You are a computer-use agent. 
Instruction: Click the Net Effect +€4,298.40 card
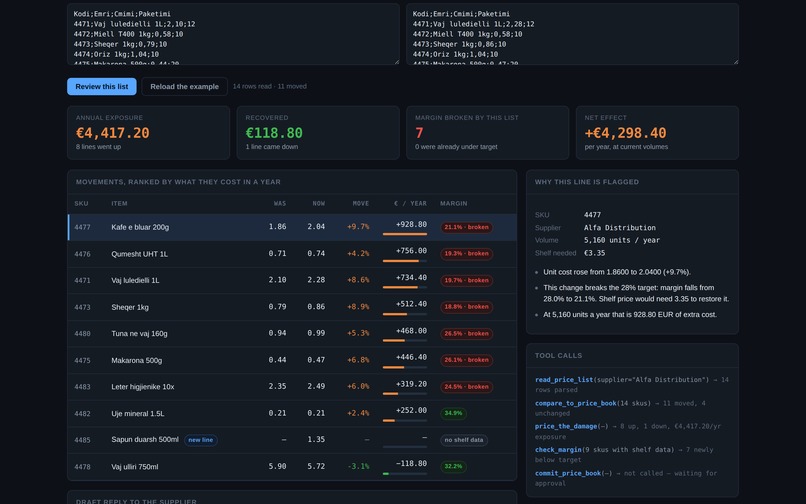pos(657,133)
